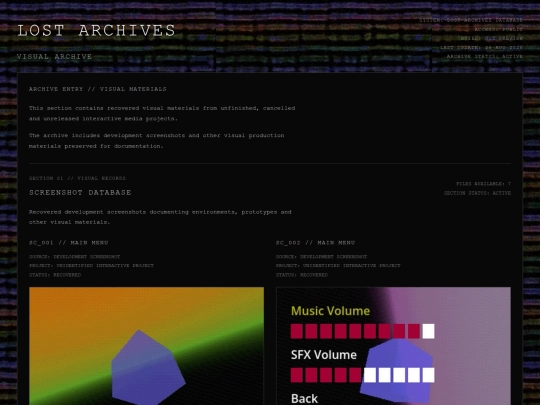Viewport: 540px width, 405px height.
Task: Open the SC_002 volume settings screenshot thumbnail
Action: point(393,346)
